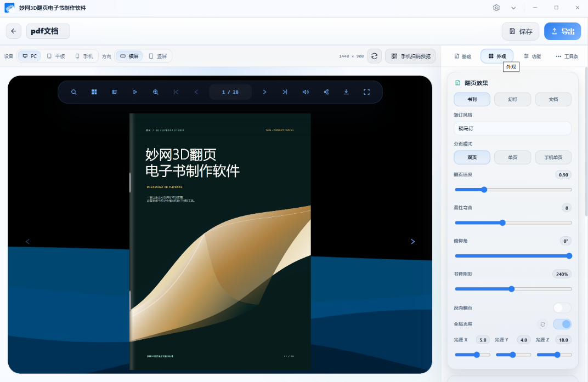
Task: Click the left side page arrow on stage
Action: point(27,241)
